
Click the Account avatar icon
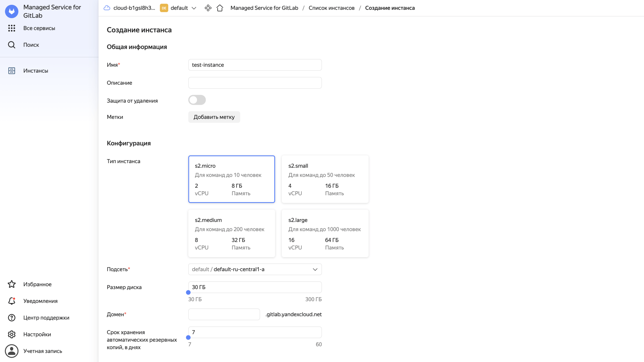[x=12, y=351]
